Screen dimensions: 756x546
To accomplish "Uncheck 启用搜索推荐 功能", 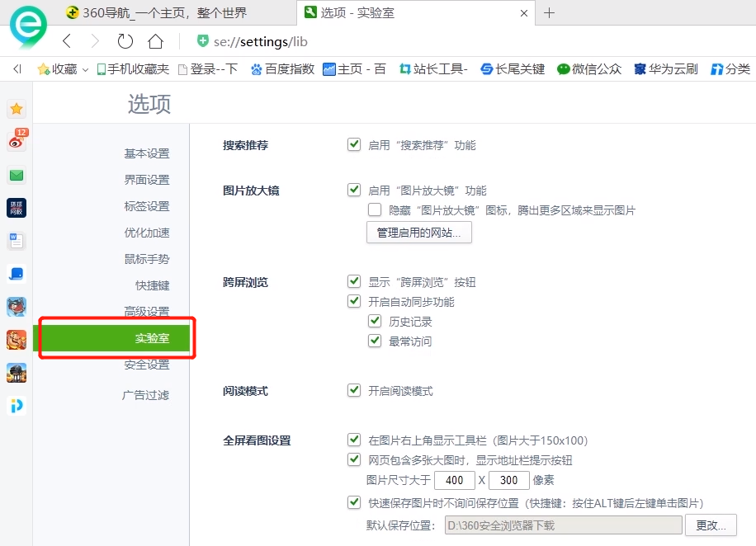I will [x=354, y=144].
